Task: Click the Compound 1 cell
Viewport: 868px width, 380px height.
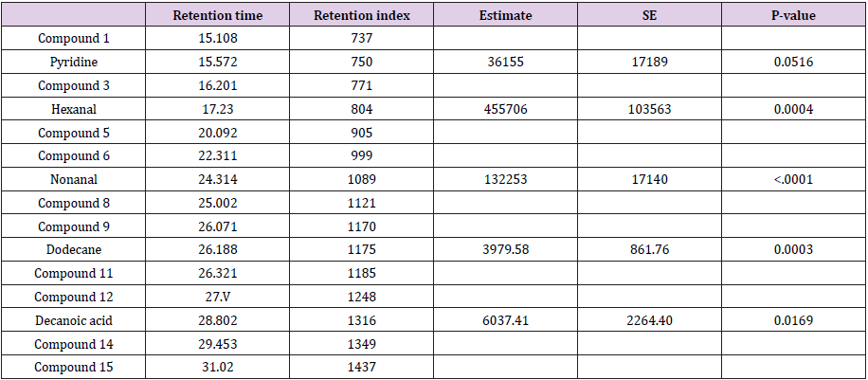Action: (74, 38)
